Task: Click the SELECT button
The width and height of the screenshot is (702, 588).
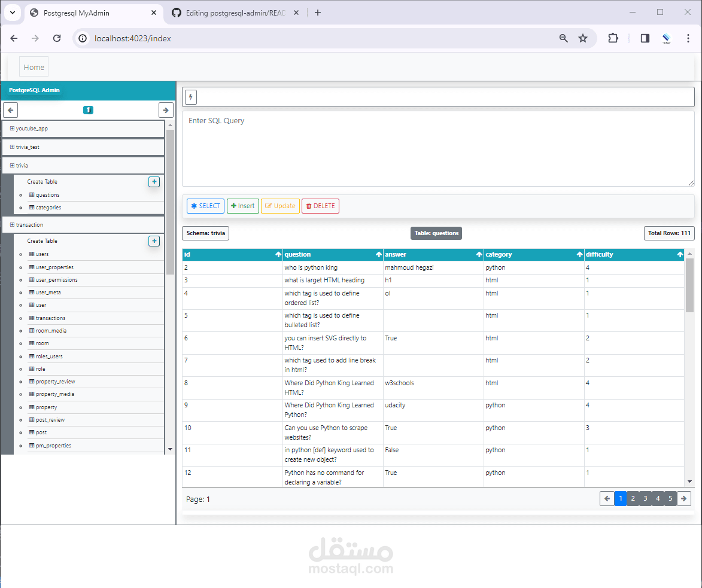Action: coord(205,206)
